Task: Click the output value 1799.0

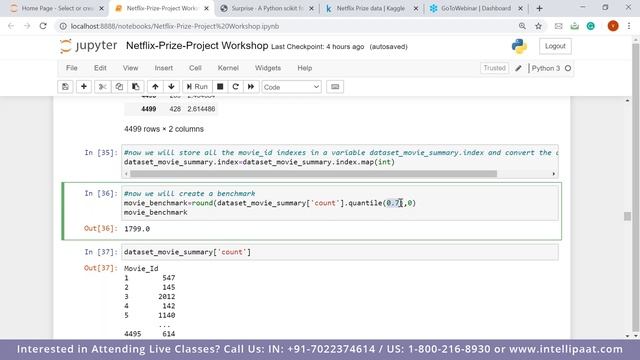Action: pos(137,229)
